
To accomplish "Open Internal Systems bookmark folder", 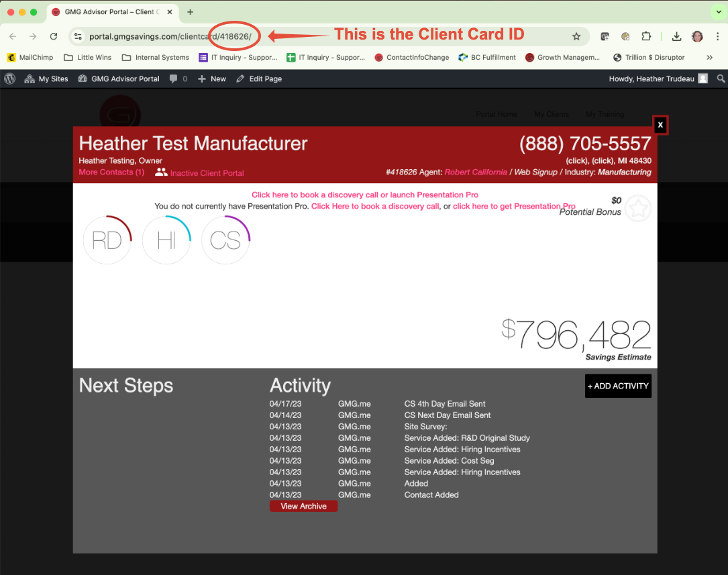I will 156,58.
